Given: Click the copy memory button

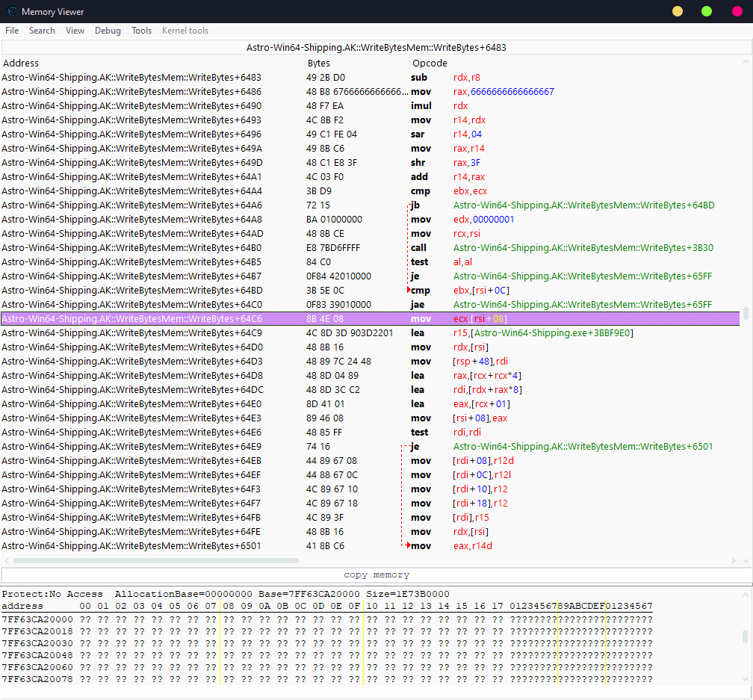Looking at the screenshot, I should tap(376, 574).
